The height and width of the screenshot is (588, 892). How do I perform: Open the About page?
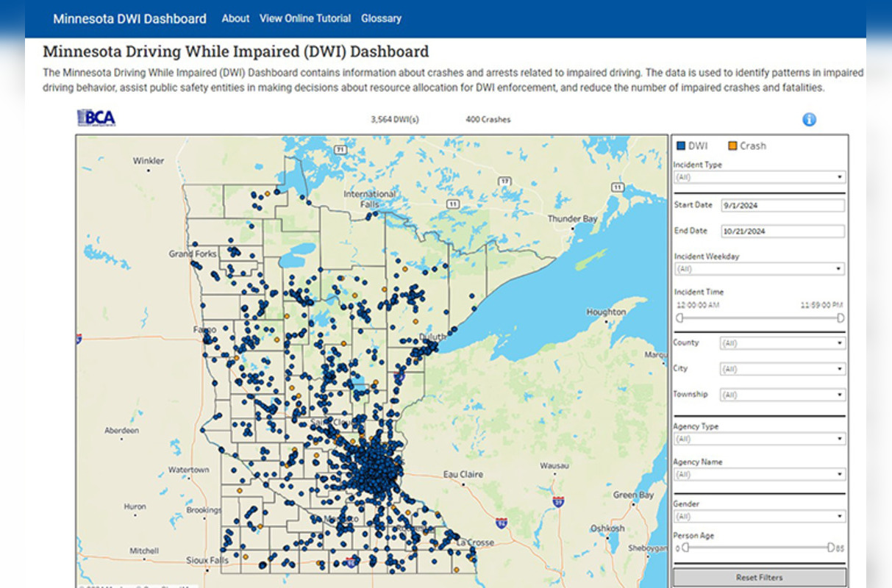235,18
